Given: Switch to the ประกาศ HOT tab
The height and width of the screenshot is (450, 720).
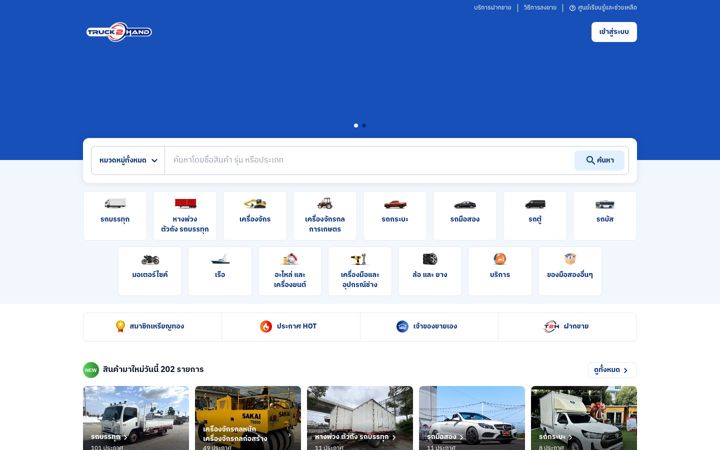Looking at the screenshot, I should 291,326.
